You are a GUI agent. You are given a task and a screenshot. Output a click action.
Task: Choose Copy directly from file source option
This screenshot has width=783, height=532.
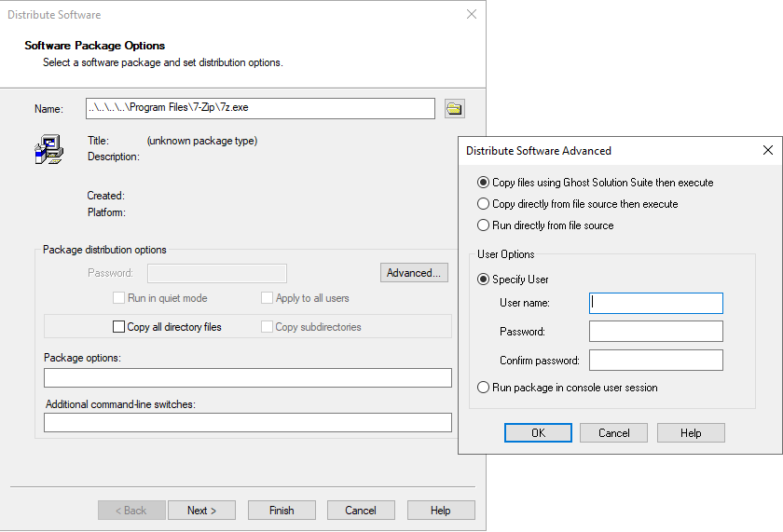[483, 204]
